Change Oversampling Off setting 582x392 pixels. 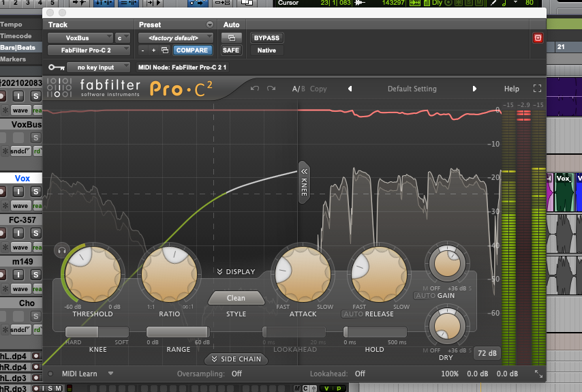(x=236, y=374)
